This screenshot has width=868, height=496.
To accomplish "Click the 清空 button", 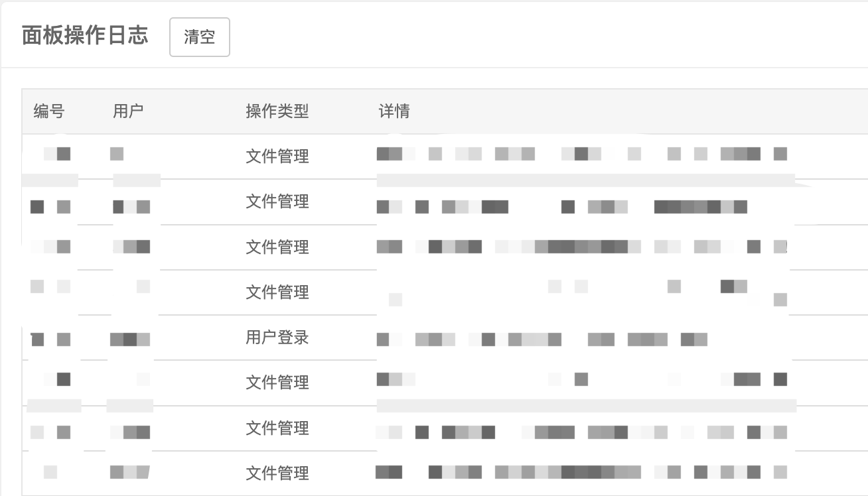I will 200,37.
